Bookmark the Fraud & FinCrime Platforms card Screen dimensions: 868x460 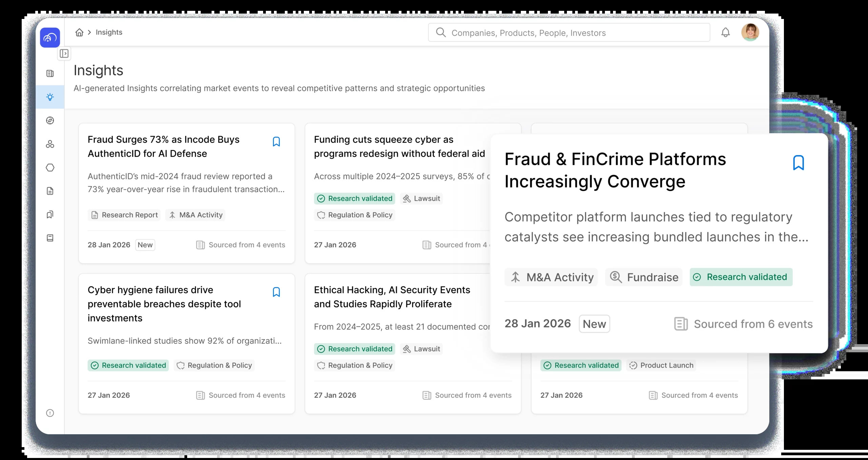[x=798, y=163]
